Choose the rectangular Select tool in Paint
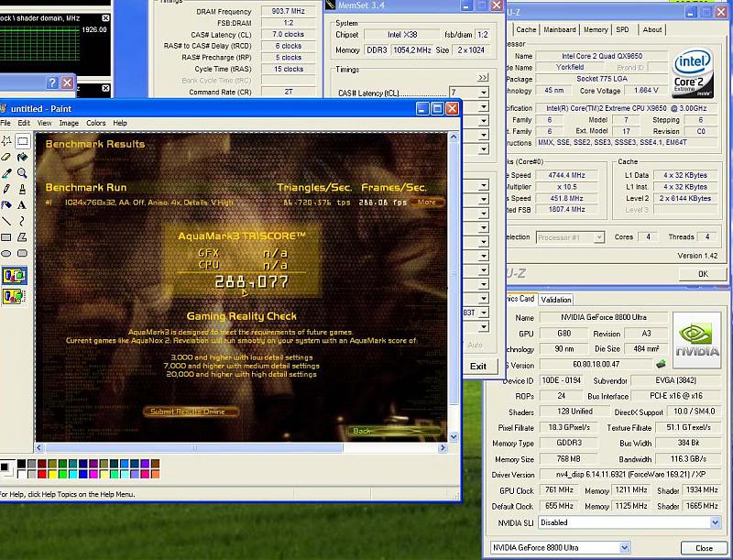733x560 pixels. 22,141
